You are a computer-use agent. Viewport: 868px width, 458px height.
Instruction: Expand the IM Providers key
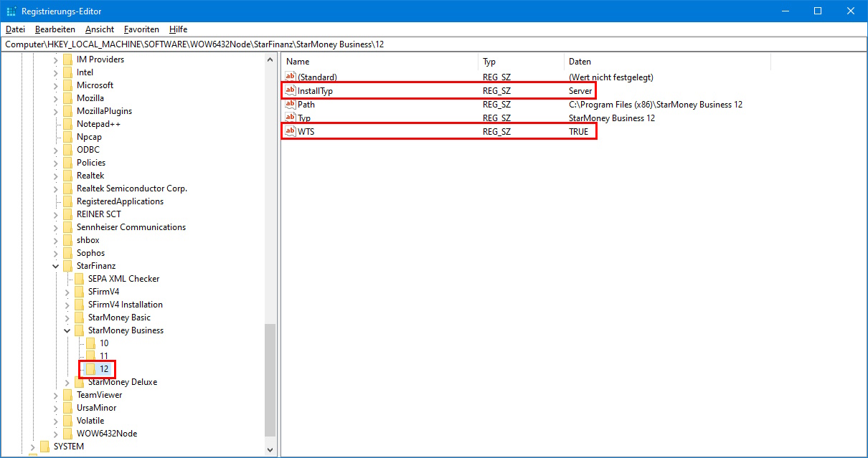[56, 59]
